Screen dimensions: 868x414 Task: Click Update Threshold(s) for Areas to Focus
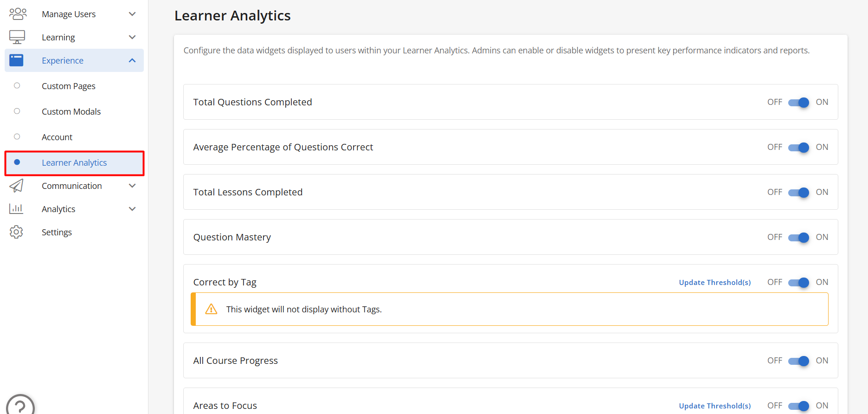(715, 406)
